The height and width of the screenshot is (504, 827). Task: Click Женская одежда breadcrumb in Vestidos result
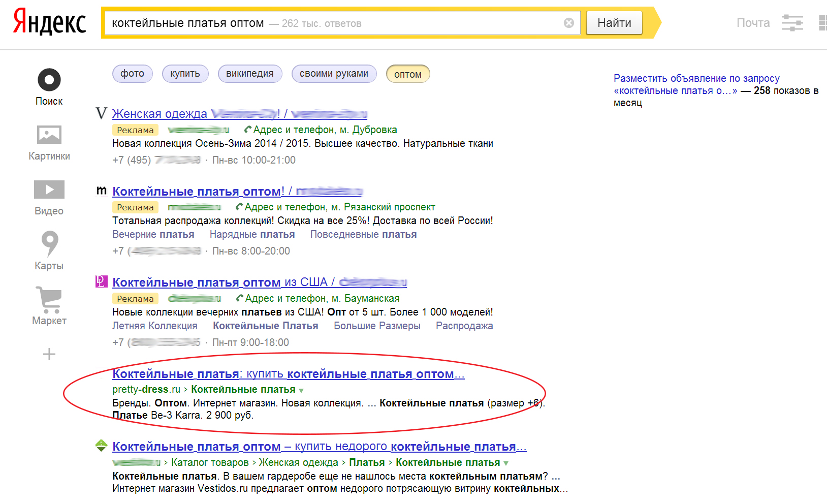298,462
